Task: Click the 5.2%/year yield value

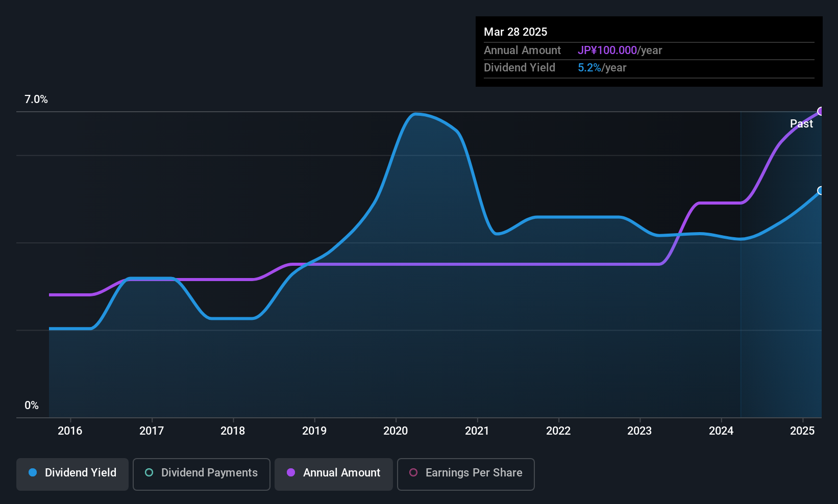Action: tap(602, 68)
